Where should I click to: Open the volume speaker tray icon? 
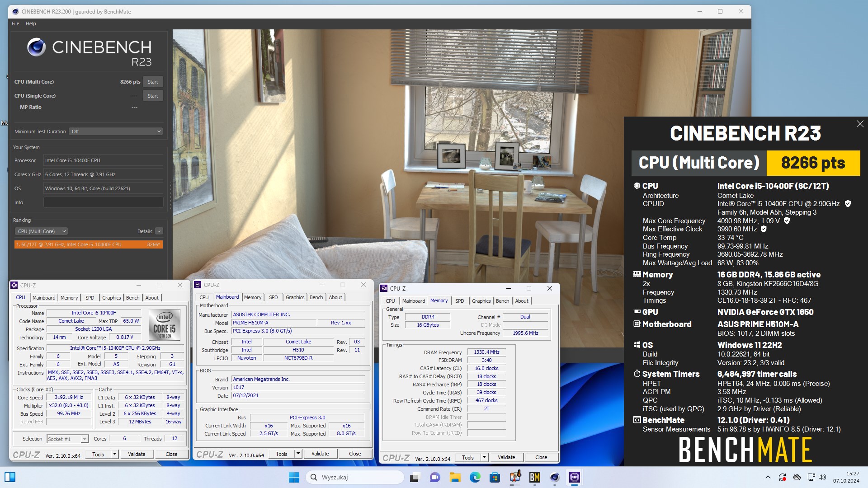click(x=822, y=477)
